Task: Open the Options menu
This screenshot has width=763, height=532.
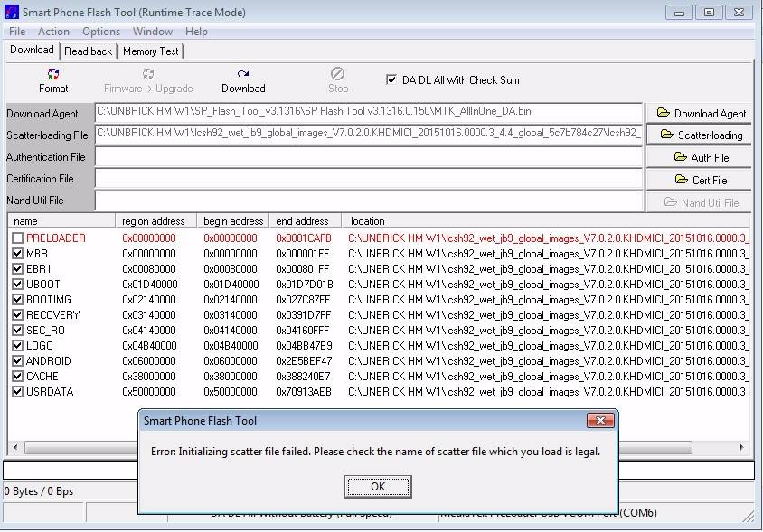Action: point(101,32)
